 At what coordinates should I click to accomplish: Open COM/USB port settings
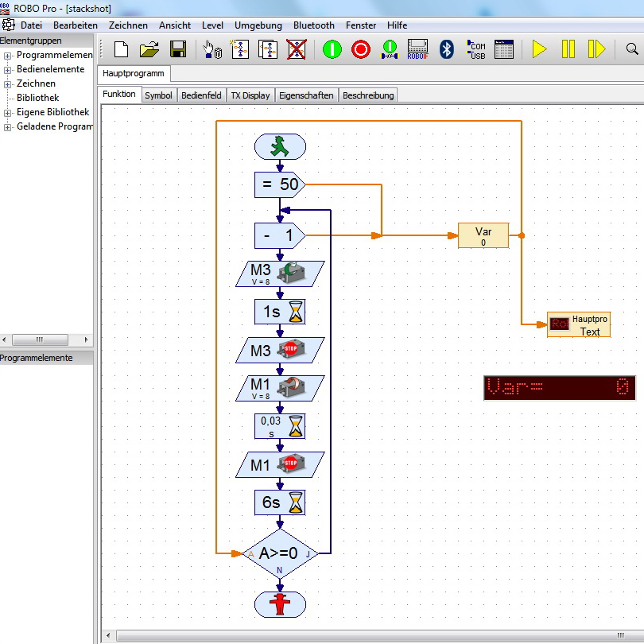[x=476, y=50]
